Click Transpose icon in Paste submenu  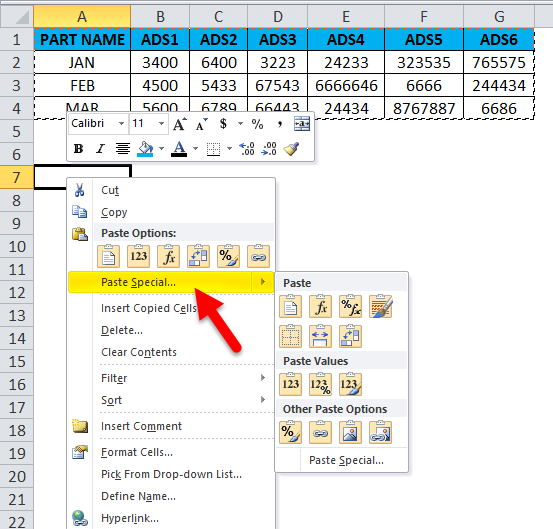point(350,336)
